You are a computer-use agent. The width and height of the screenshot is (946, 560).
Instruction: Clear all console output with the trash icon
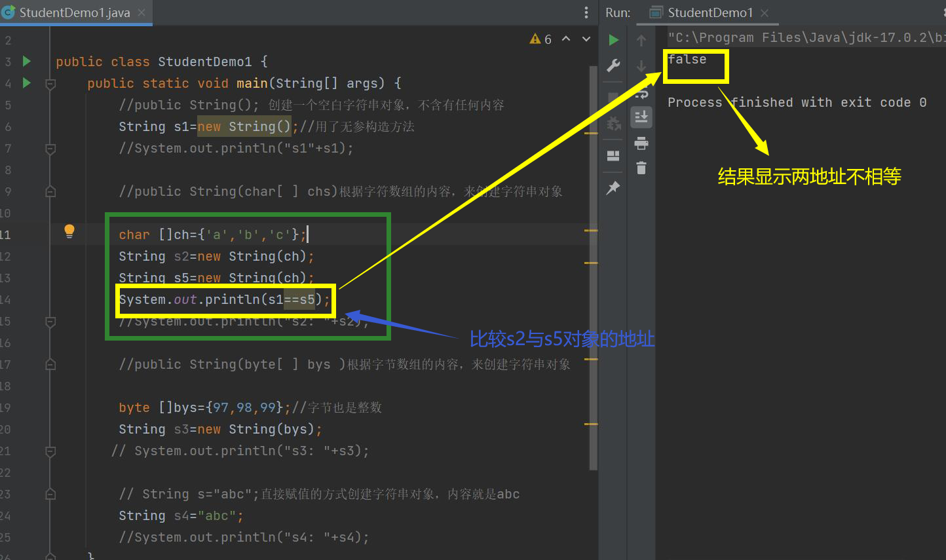point(641,168)
